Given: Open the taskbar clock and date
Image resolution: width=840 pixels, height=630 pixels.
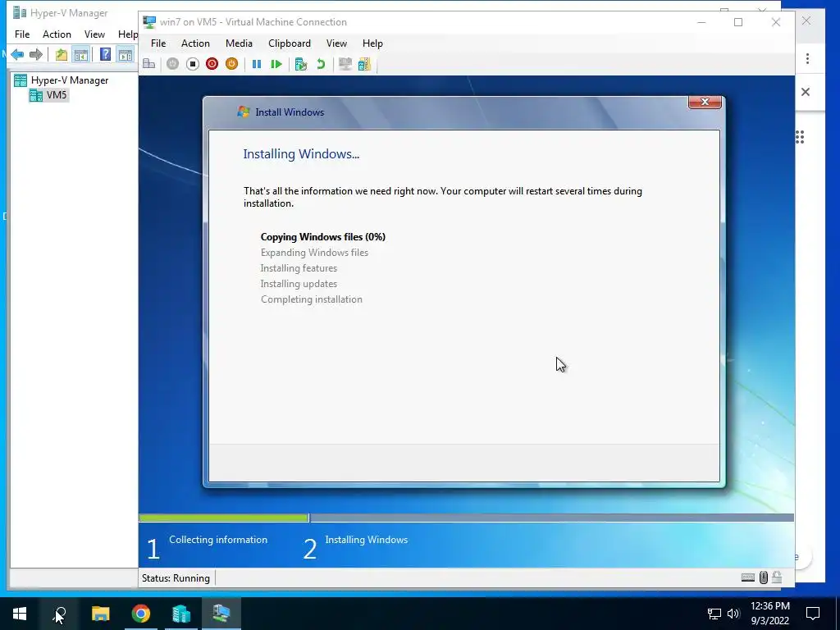Looking at the screenshot, I should (769, 614).
